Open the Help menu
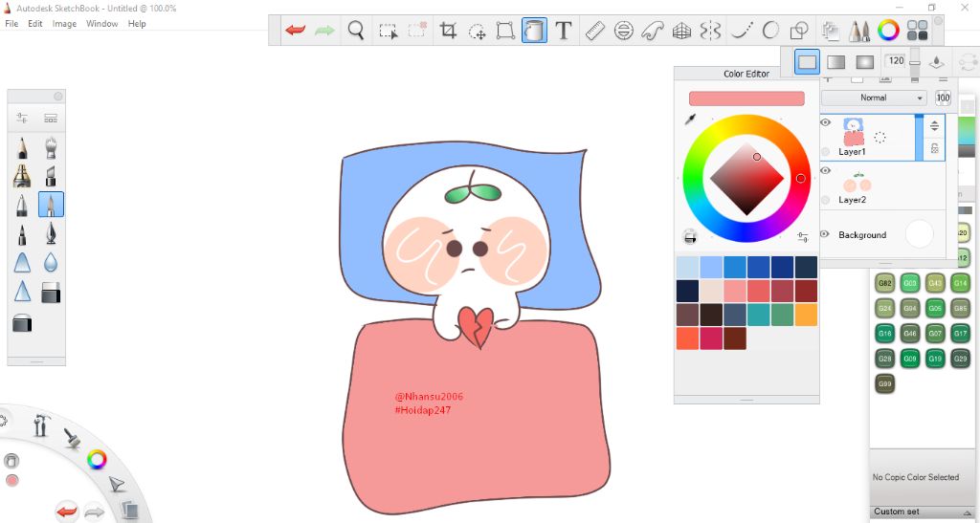The image size is (980, 523). pyautogui.click(x=137, y=24)
